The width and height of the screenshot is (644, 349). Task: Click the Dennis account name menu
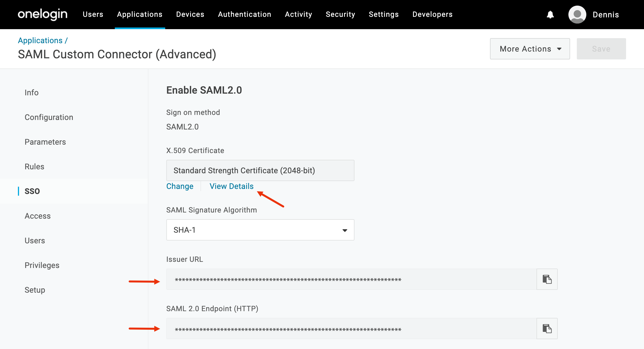tap(606, 15)
